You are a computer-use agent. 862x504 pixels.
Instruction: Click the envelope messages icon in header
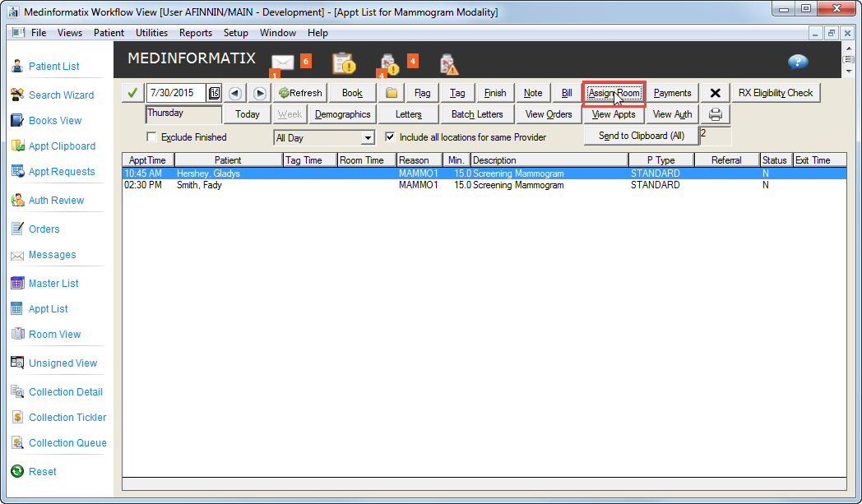point(283,62)
